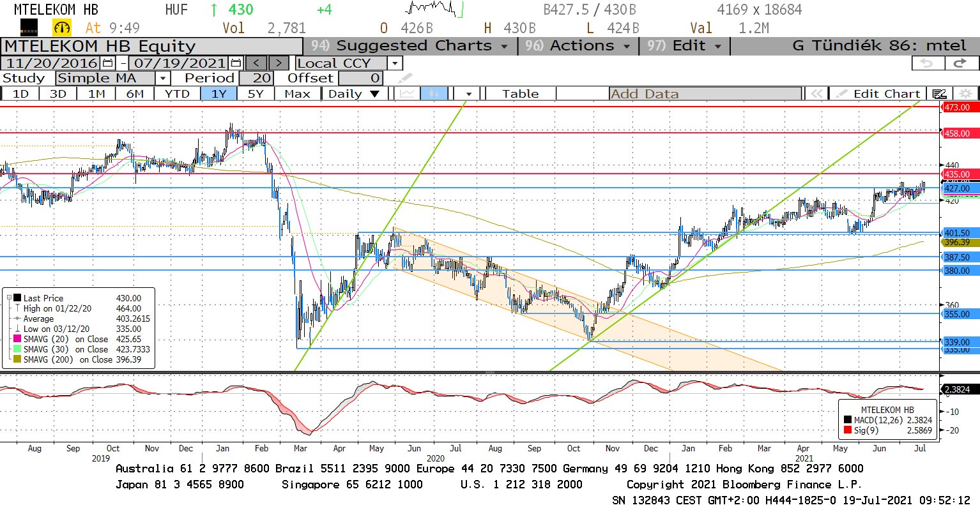Click the Table button
980x519 pixels.
click(520, 94)
